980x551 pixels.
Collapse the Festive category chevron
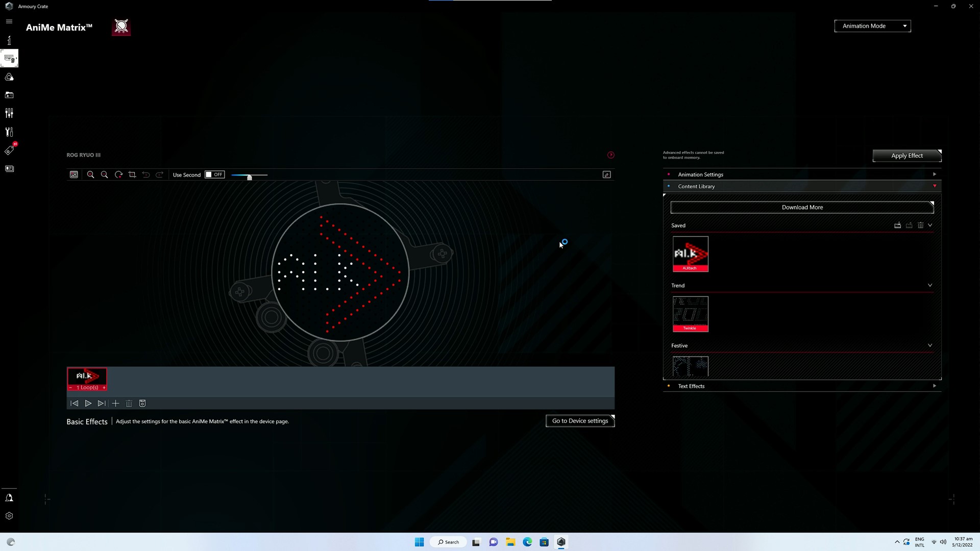tap(930, 345)
